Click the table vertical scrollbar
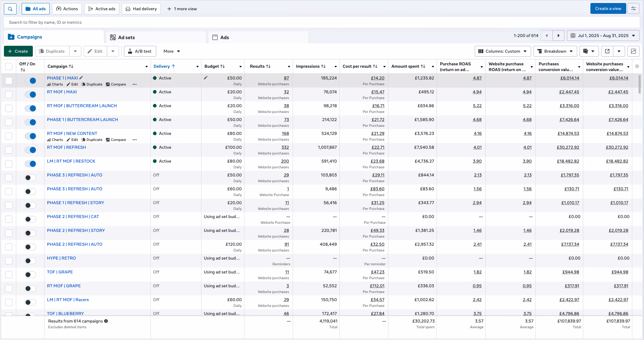The image size is (644, 340). click(x=640, y=84)
